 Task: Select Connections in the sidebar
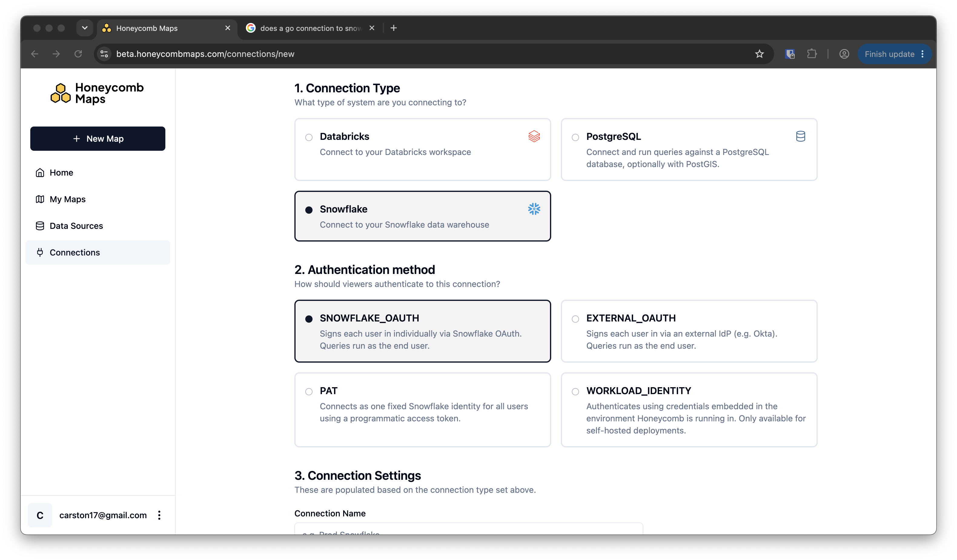(x=98, y=252)
